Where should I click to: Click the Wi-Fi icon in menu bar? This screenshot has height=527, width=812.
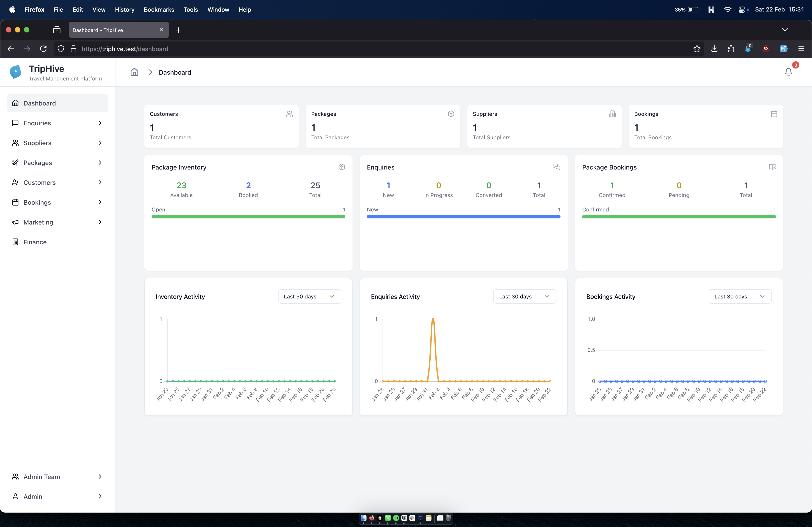click(x=727, y=9)
